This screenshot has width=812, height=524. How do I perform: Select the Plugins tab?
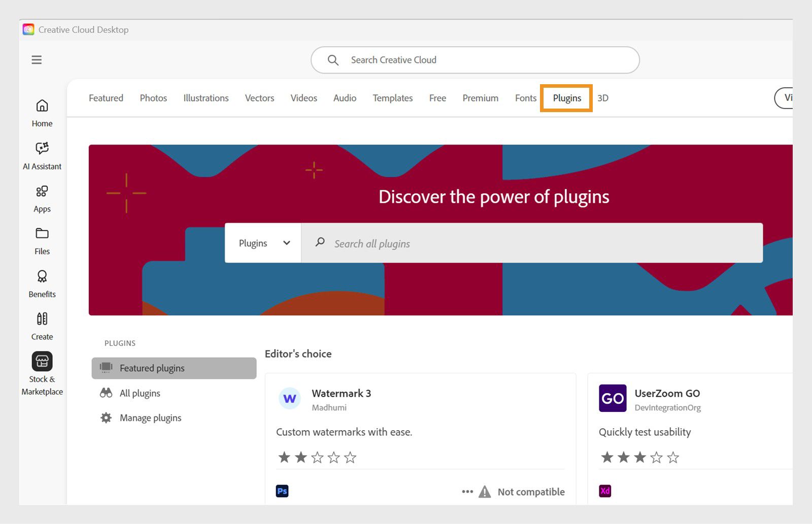pyautogui.click(x=567, y=98)
